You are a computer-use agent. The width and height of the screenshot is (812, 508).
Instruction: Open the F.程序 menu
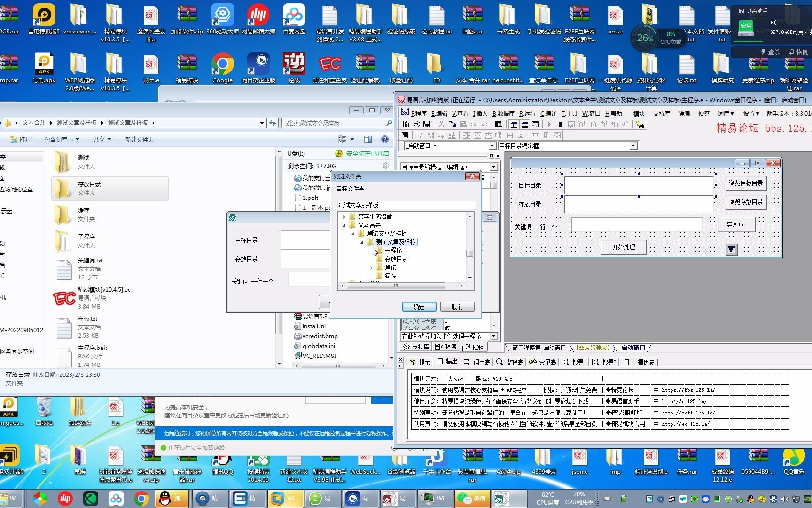[x=419, y=114]
